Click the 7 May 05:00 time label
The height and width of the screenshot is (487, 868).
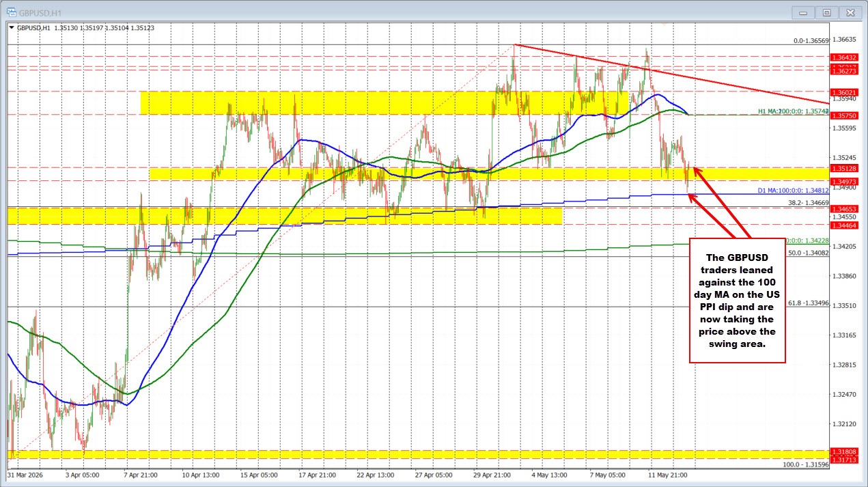click(607, 474)
